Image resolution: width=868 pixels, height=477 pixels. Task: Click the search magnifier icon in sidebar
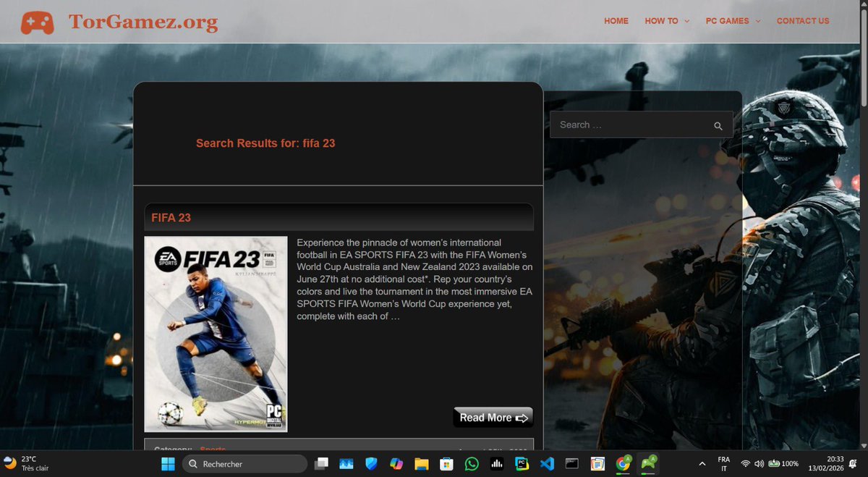pyautogui.click(x=718, y=125)
